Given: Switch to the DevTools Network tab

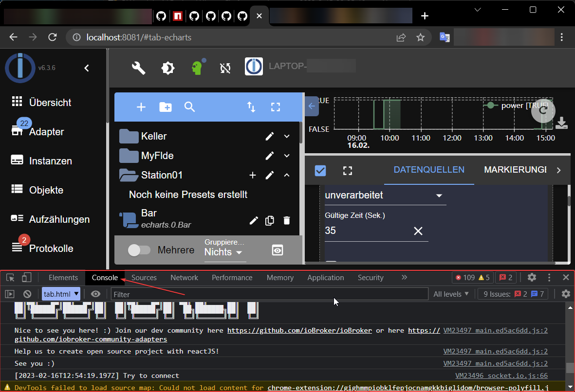Looking at the screenshot, I should tap(184, 278).
